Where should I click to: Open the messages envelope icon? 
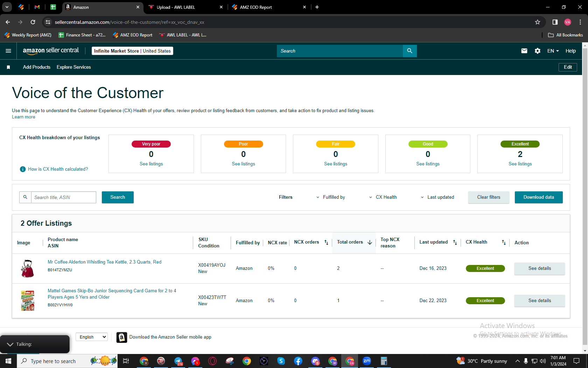[524, 51]
